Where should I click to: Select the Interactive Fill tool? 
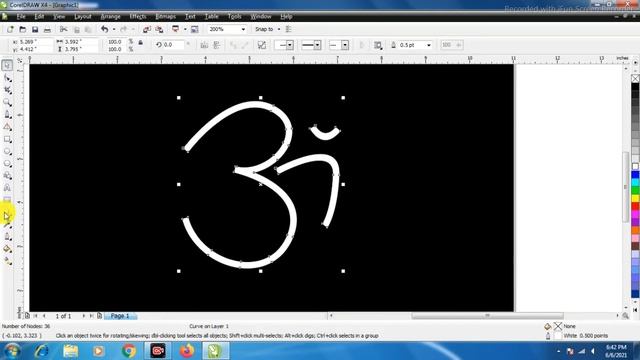point(7,261)
